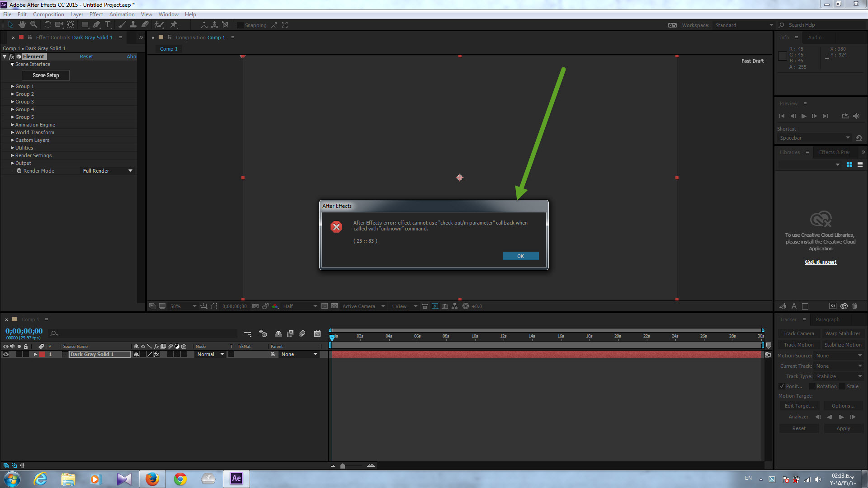Open the Active Camera view dropdown
Image resolution: width=868 pixels, height=488 pixels.
(x=363, y=306)
